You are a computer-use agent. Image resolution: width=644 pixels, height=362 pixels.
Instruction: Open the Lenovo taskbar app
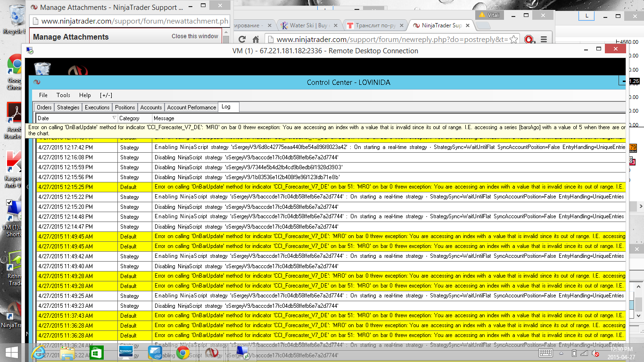pyautogui.click(x=125, y=352)
